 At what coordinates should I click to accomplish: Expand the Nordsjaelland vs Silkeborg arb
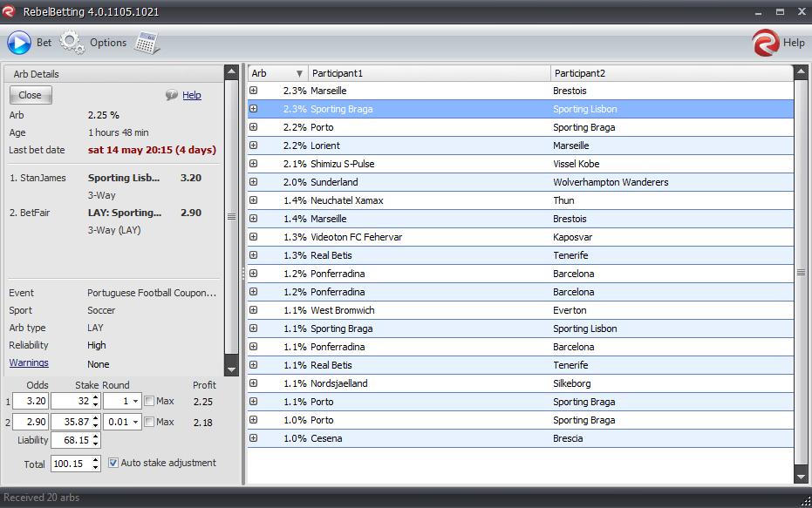click(253, 383)
